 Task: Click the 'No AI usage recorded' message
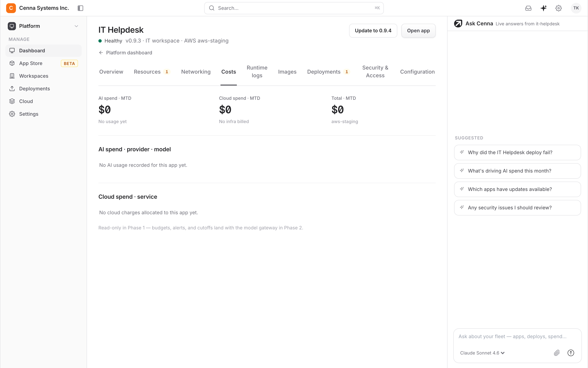pos(143,165)
